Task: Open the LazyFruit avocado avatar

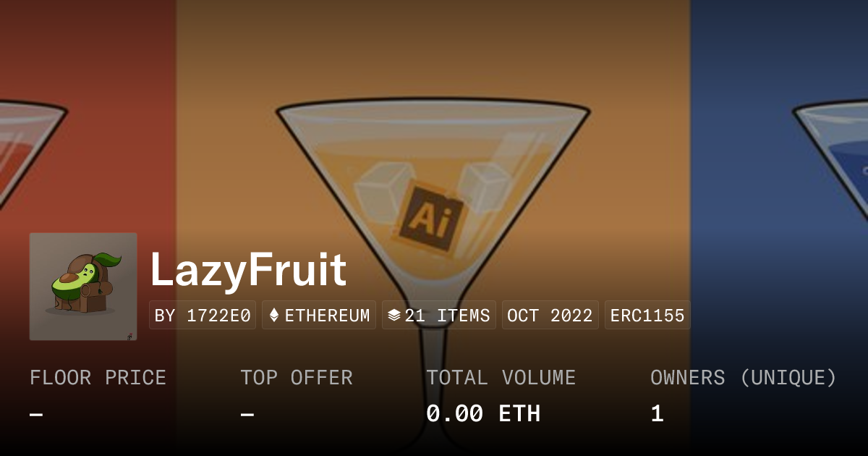Action: [83, 286]
